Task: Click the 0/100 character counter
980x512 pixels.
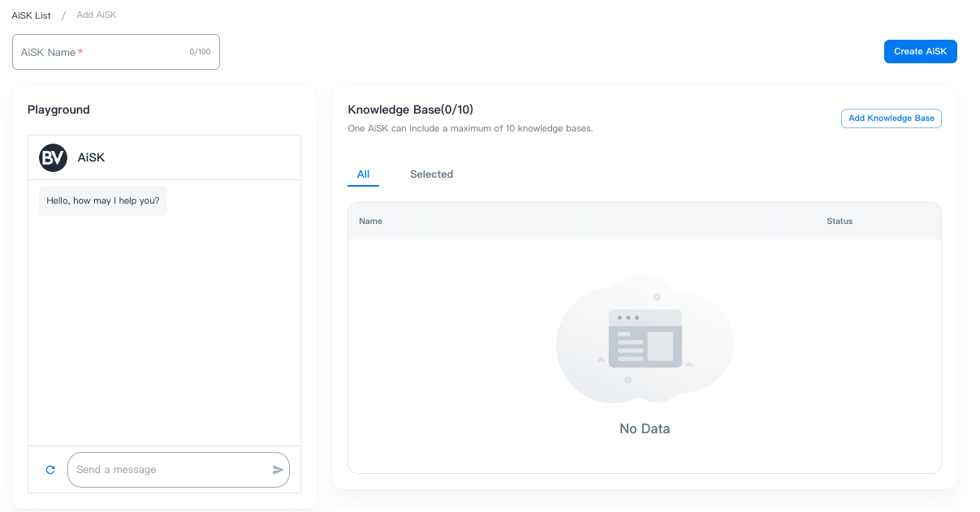Action: [x=200, y=52]
